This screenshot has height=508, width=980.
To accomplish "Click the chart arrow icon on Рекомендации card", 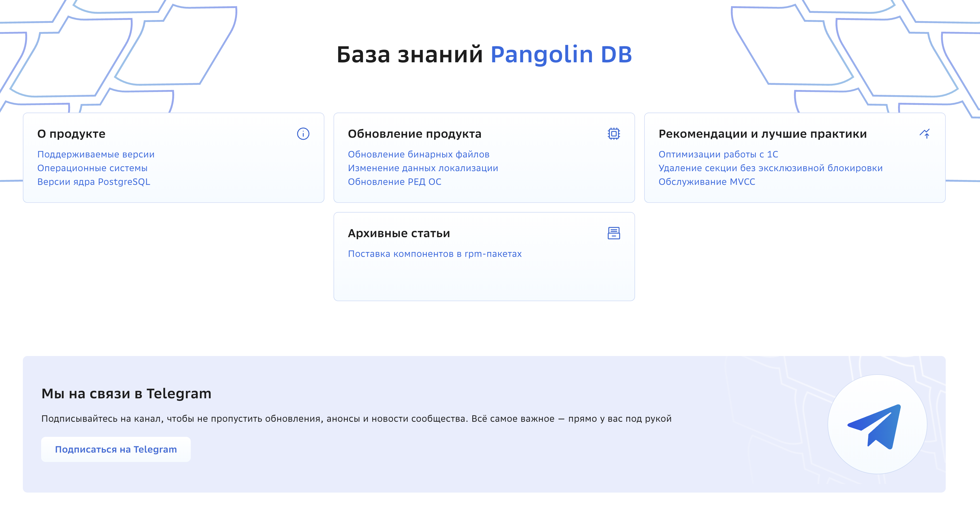I will [x=924, y=133].
